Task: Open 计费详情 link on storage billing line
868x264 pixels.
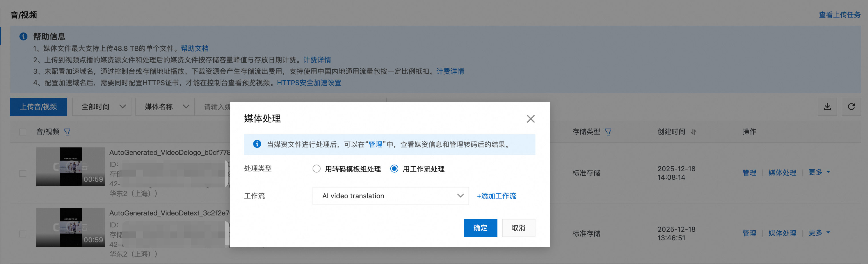Action: tap(317, 60)
